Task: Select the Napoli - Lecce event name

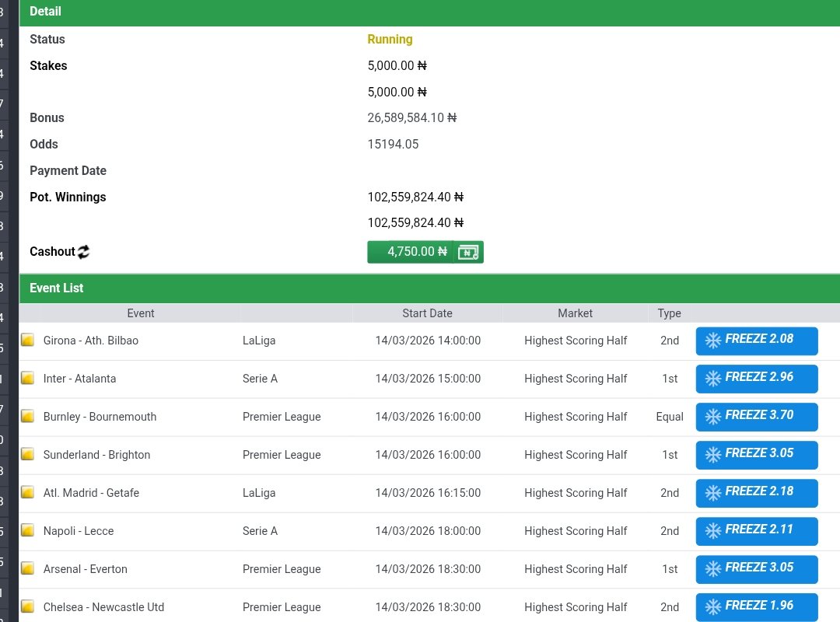Action: coord(79,531)
